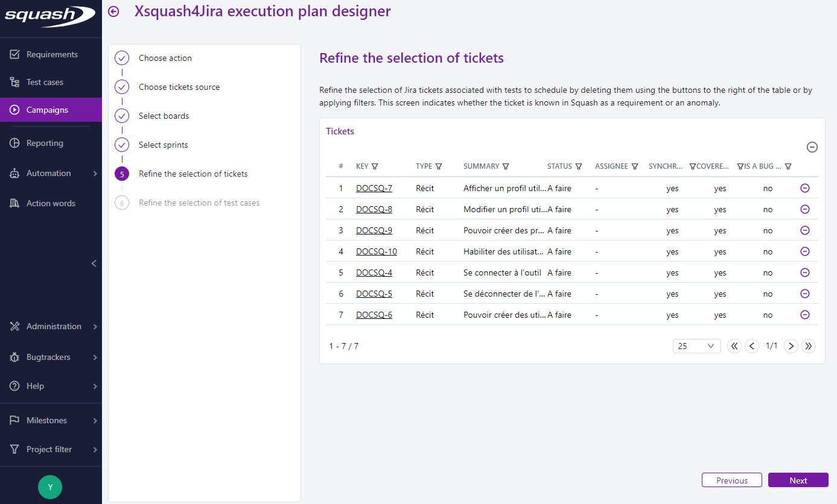Screen dimensions: 837x504
Task: Open the filter on the STATUS column
Action: tap(579, 166)
